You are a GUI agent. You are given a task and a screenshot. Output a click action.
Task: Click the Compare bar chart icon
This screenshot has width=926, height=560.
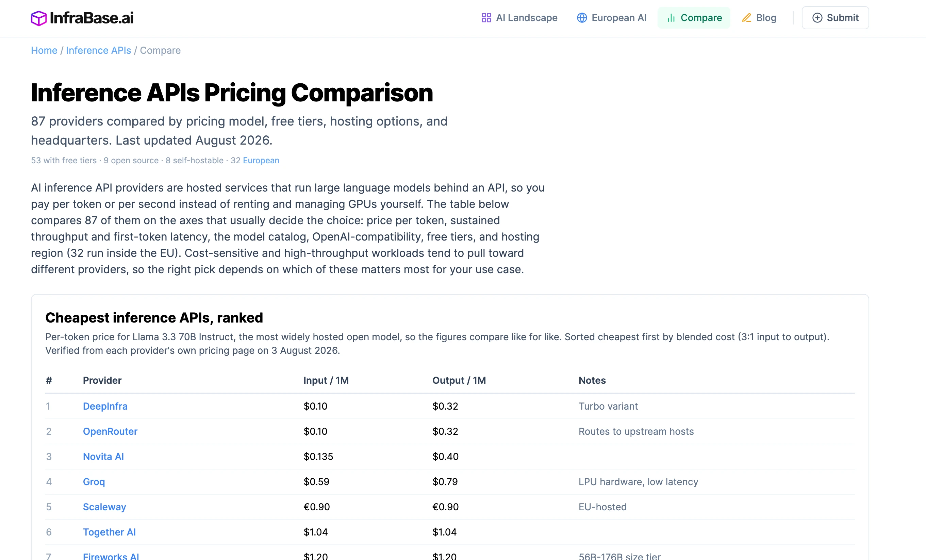[671, 18]
